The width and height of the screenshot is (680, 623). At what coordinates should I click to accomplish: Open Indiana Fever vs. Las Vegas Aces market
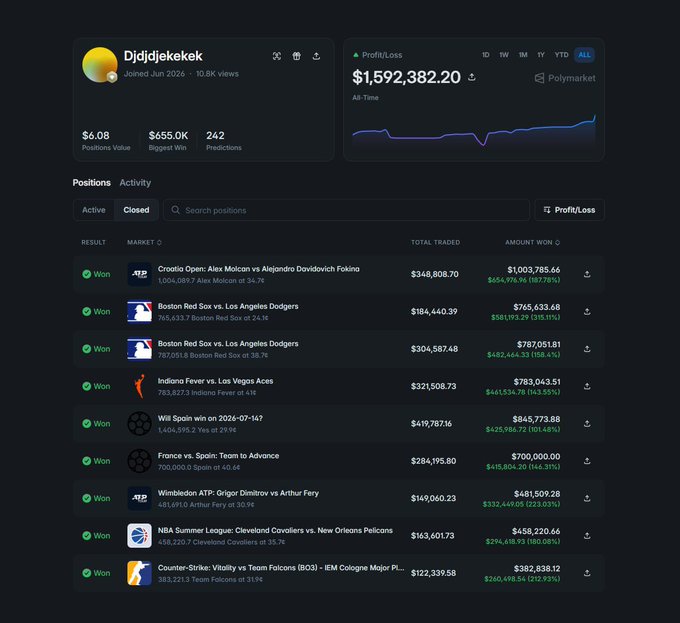coord(216,381)
